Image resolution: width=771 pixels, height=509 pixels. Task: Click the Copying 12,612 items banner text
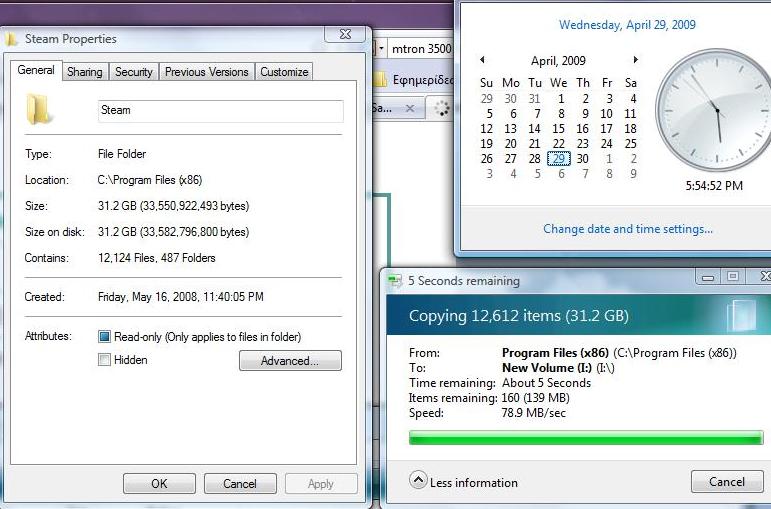pyautogui.click(x=519, y=316)
